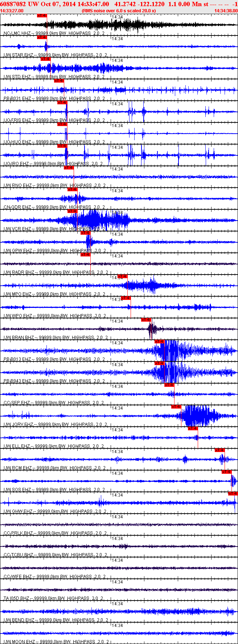Click the pick marker on UW MPO trace
Image resolution: width=238 pixels, height=644 pixels.
tap(123, 276)
